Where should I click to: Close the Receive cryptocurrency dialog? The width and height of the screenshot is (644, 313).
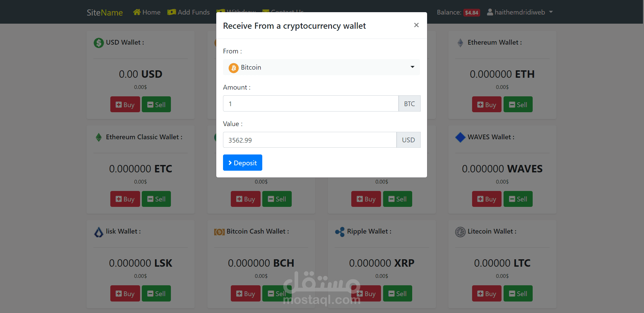click(416, 25)
